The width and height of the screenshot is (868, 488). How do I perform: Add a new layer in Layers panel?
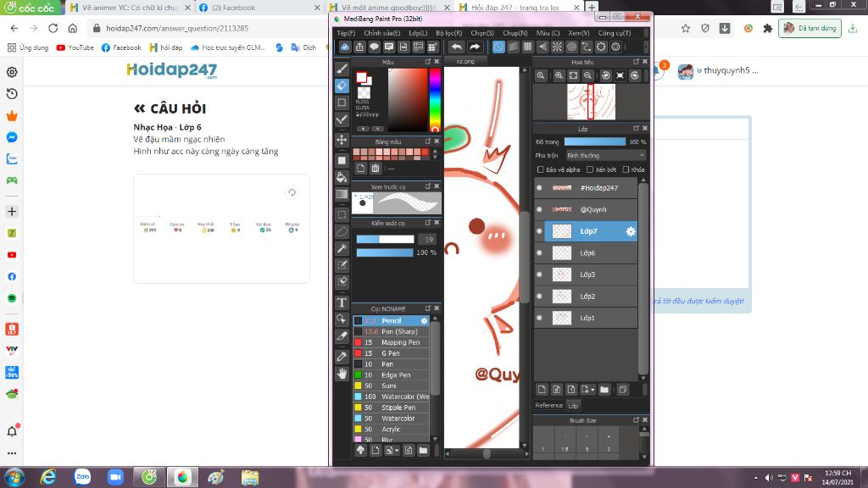pyautogui.click(x=542, y=390)
